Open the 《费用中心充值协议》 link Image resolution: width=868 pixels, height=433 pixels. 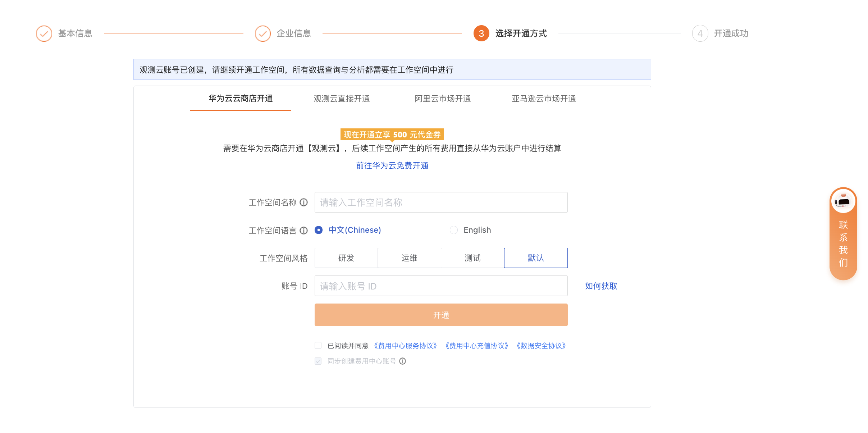(x=476, y=346)
